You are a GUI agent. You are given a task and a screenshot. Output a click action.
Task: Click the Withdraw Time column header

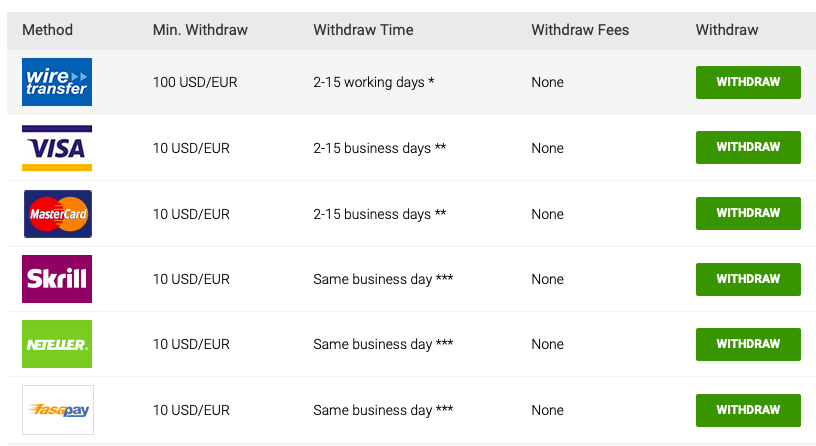tap(363, 30)
